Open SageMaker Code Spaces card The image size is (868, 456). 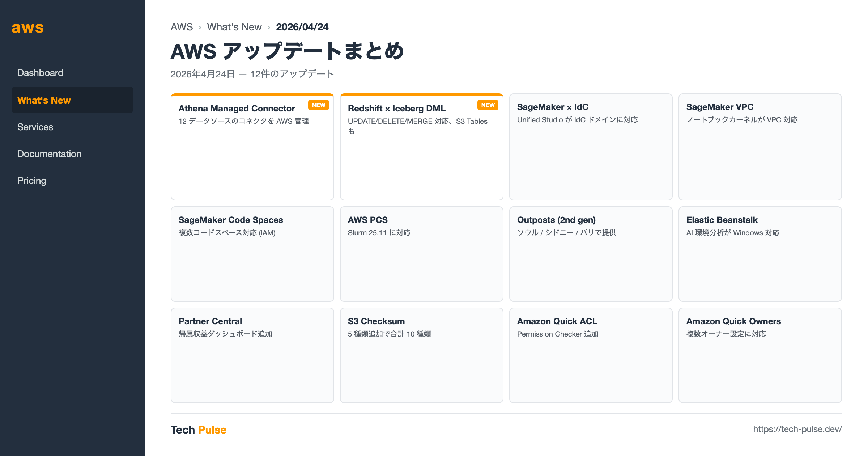point(252,254)
